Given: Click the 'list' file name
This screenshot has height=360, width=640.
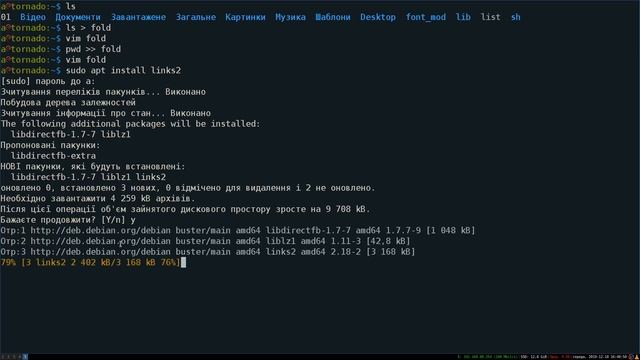Looking at the screenshot, I should point(491,17).
